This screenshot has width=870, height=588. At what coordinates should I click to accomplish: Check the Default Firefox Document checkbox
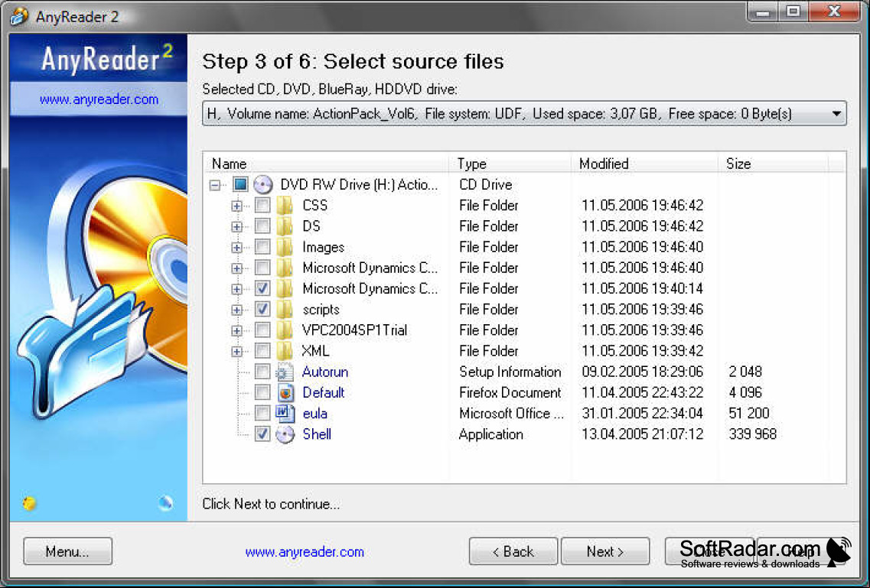262,392
